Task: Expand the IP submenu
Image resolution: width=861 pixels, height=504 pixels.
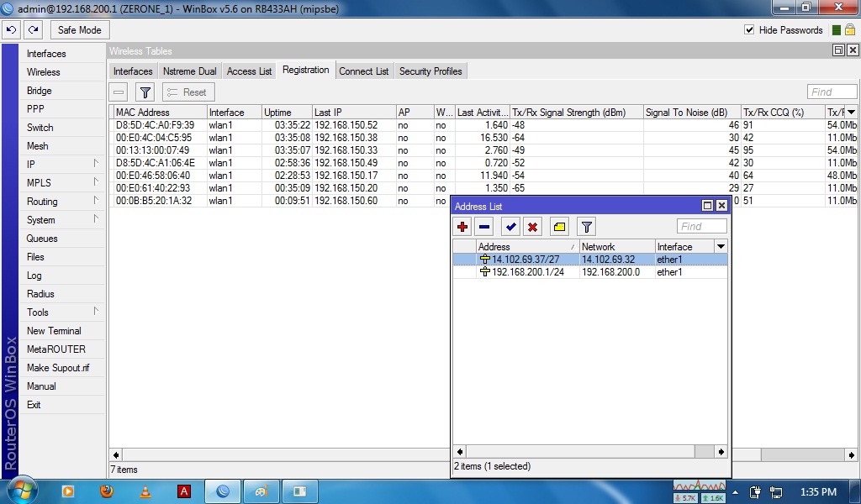Action: pos(61,165)
